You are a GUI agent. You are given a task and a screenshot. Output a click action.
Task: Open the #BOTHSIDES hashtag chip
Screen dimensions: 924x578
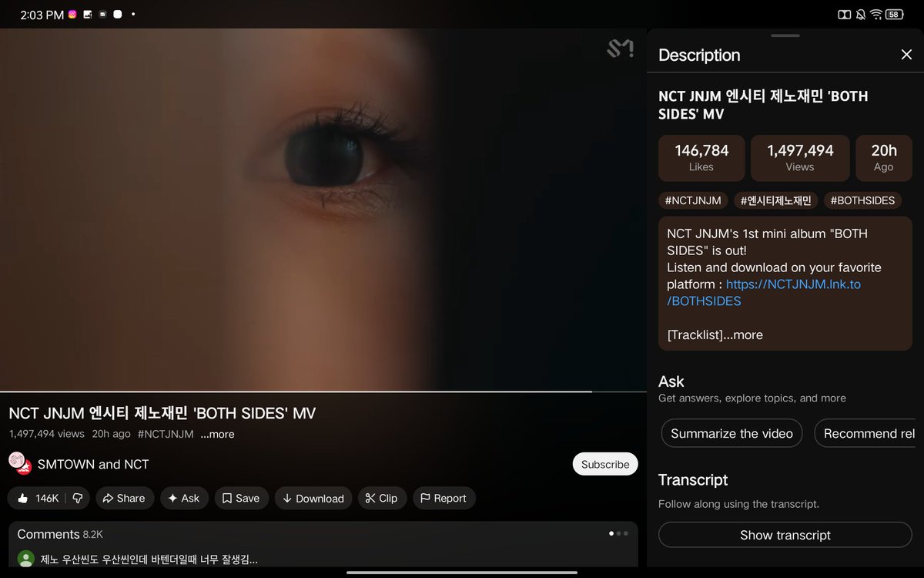[x=862, y=200]
